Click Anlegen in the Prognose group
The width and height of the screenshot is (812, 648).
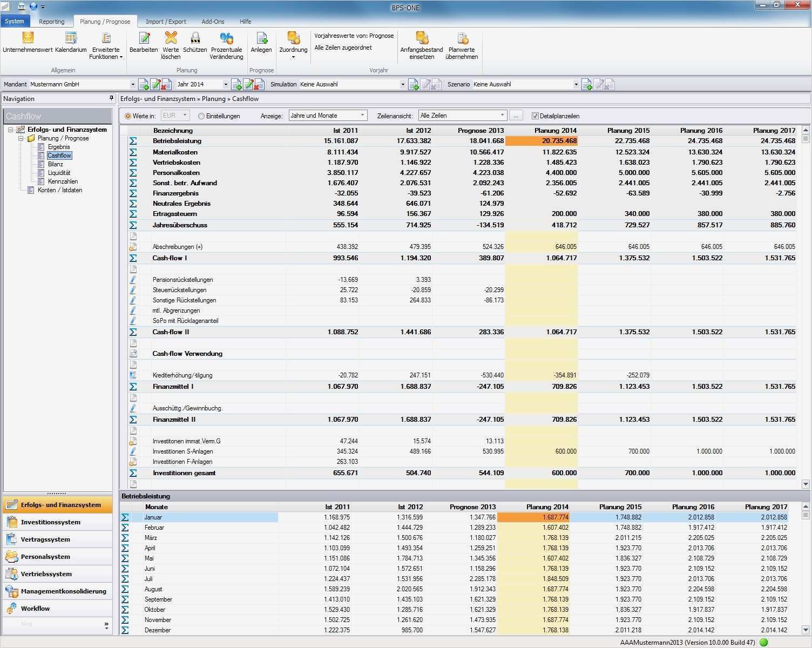pyautogui.click(x=261, y=38)
